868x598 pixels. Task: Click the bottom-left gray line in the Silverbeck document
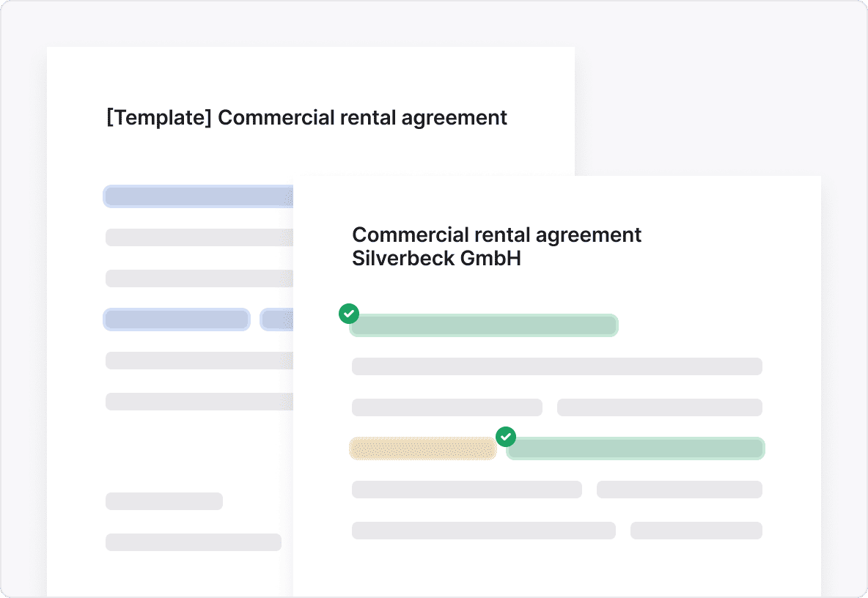483,531
